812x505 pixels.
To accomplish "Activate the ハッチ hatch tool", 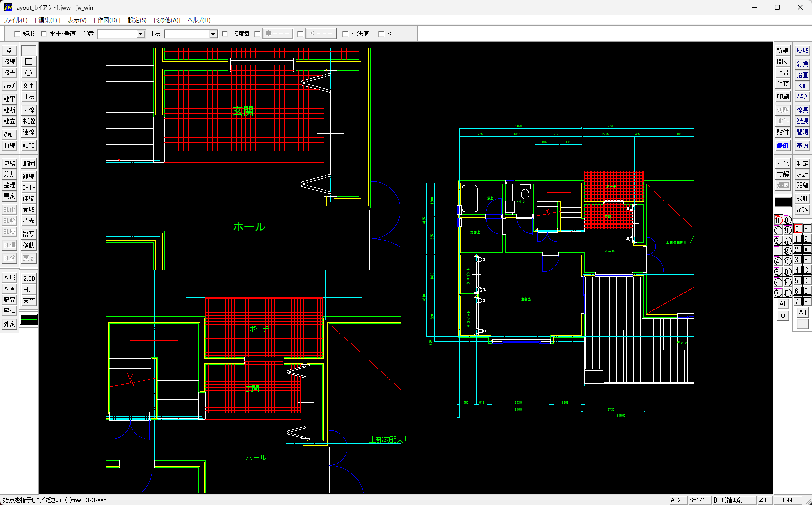I will [9, 86].
